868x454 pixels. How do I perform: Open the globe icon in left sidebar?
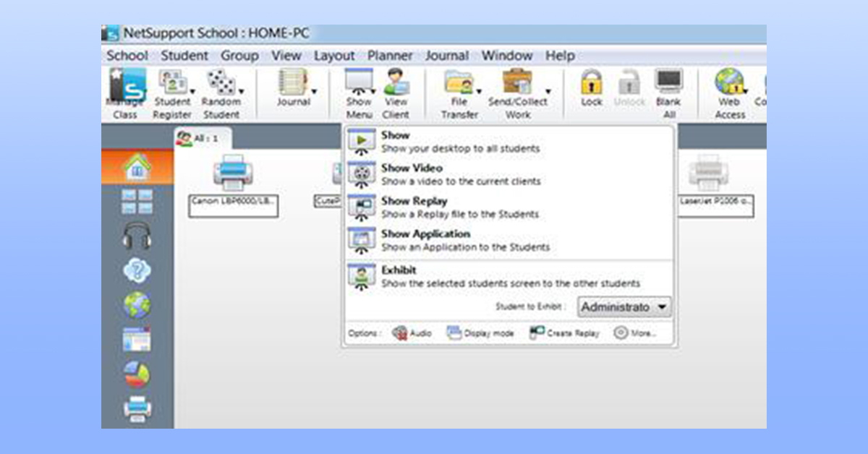point(137,305)
